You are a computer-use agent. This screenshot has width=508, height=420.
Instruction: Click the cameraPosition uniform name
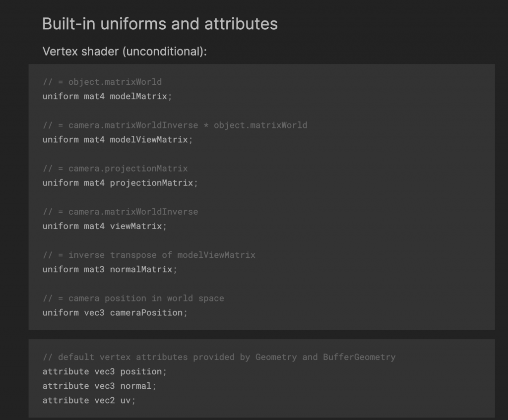click(146, 313)
